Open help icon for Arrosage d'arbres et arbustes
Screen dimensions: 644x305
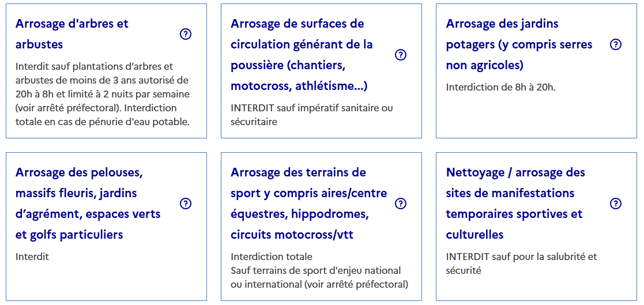186,35
